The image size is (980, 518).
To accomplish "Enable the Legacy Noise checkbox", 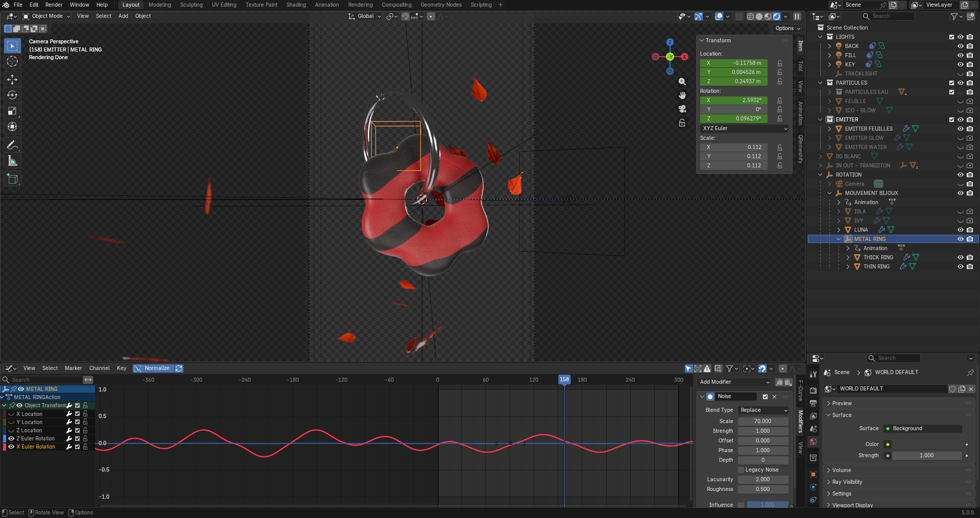I will tap(741, 470).
